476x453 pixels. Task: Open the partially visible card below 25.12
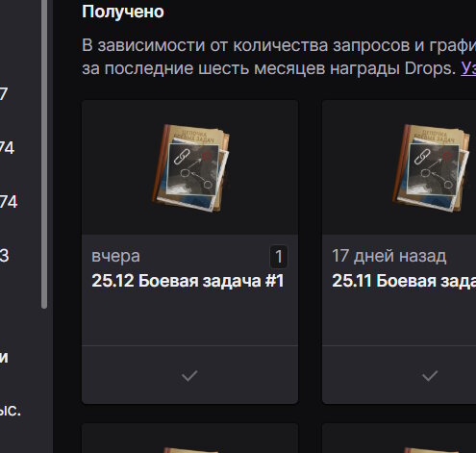[x=189, y=438]
